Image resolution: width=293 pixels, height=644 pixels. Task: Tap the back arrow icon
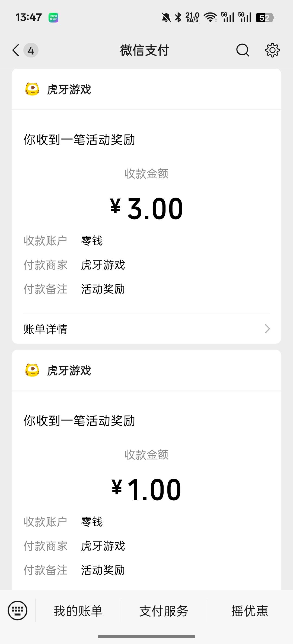(x=16, y=50)
